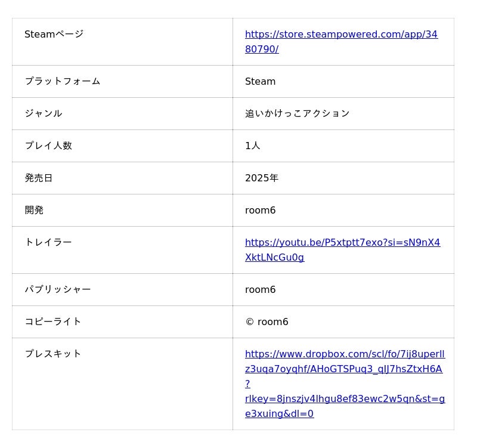Click the パブリッシャー label cell
This screenshot has width=477, height=448.
58,289
